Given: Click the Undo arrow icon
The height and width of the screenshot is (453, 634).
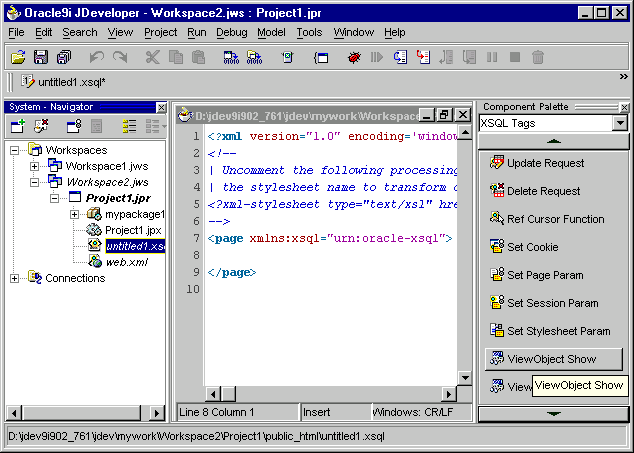Looking at the screenshot, I should pos(97,57).
